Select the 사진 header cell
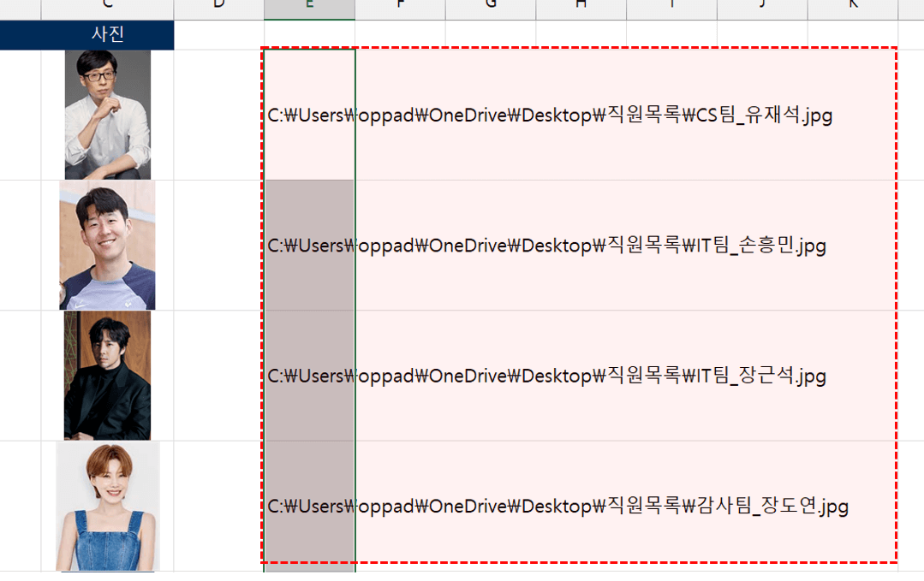 point(107,35)
